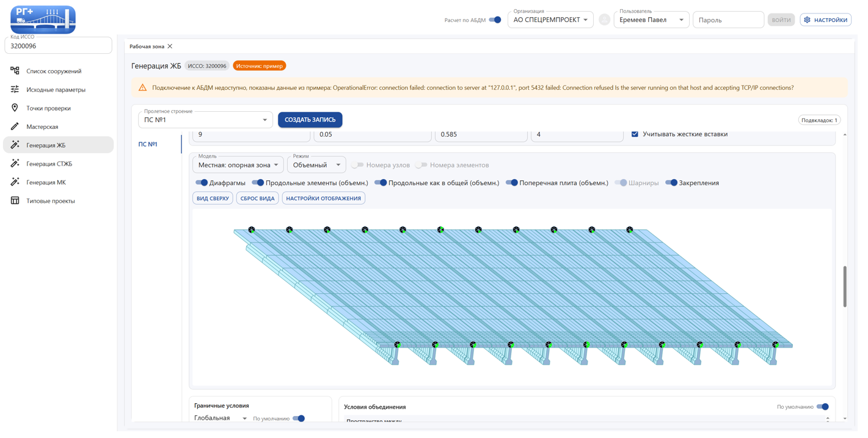Screen dimensions: 868x438
Task: Click the РГ+ bridge logo
Action: click(43, 20)
